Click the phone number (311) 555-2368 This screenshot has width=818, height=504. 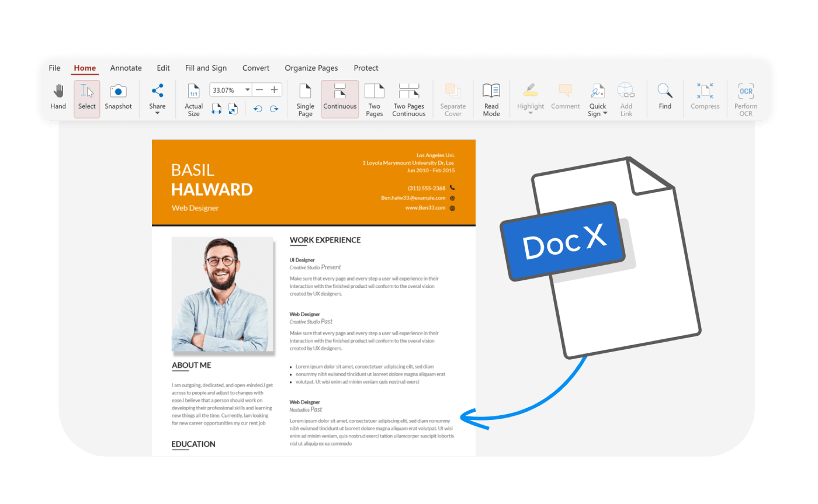(427, 188)
